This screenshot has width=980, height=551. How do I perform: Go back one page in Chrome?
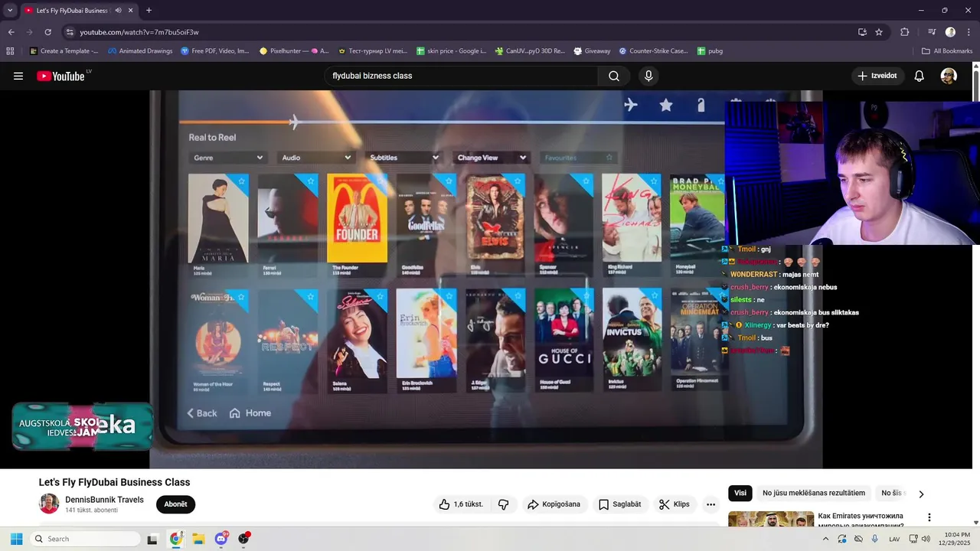11,32
